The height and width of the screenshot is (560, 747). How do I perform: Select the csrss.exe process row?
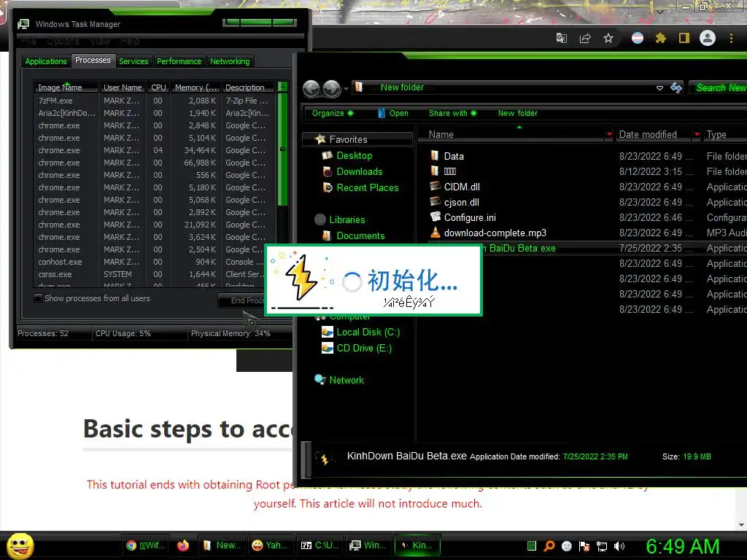click(x=155, y=274)
